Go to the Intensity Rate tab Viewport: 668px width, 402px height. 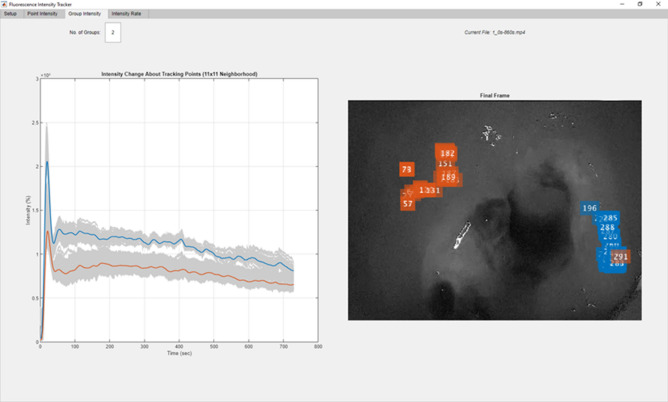coord(126,14)
